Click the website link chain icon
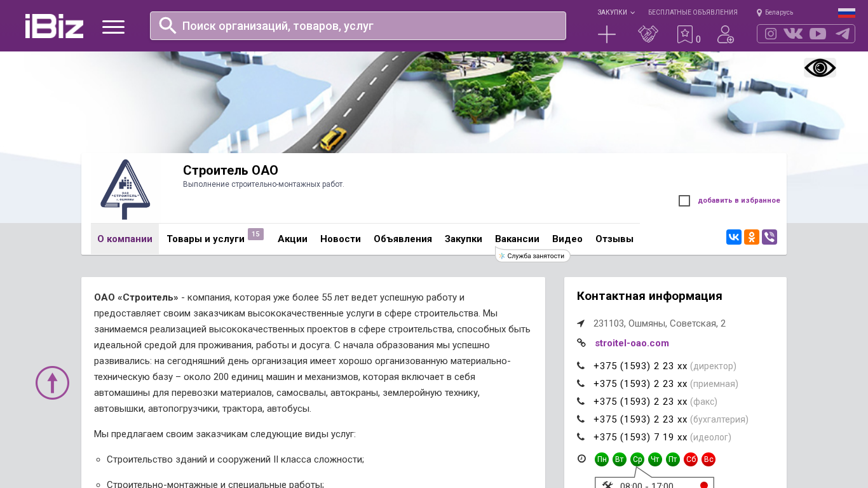This screenshot has width=868, height=488. 581,343
